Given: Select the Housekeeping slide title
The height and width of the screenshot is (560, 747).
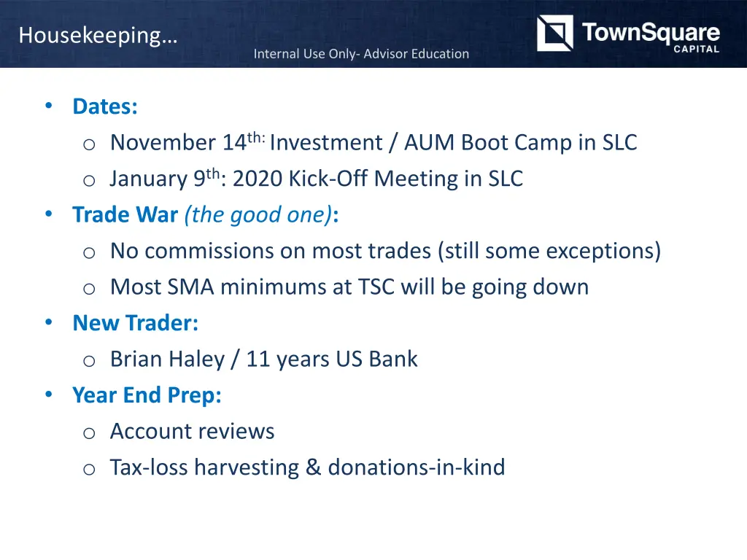Looking at the screenshot, I should click(x=98, y=36).
